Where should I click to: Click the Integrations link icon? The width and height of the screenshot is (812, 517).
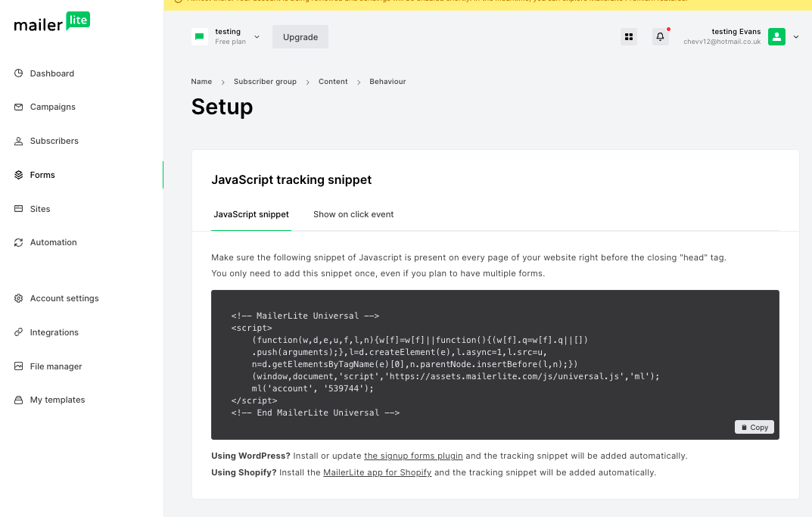(x=19, y=332)
